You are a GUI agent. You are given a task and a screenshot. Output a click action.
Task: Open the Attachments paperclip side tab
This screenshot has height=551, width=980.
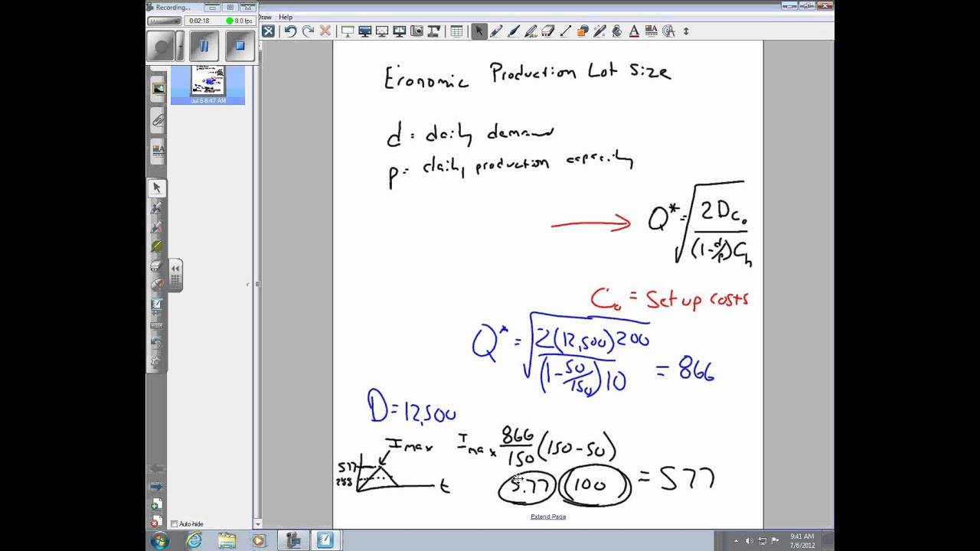[158, 119]
